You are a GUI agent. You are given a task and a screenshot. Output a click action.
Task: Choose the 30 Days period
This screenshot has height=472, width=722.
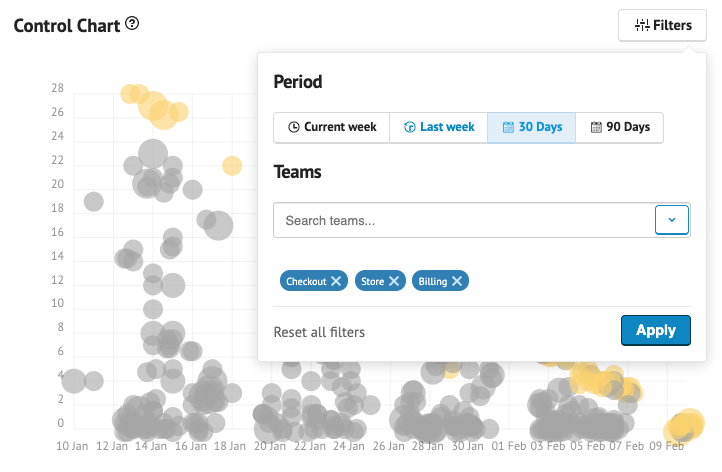pyautogui.click(x=531, y=127)
